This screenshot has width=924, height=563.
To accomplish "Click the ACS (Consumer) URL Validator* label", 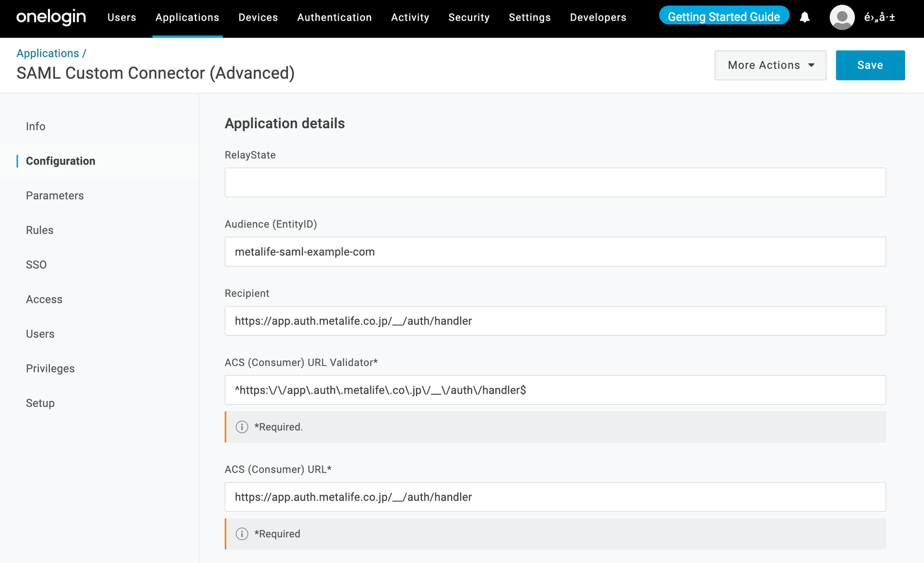I will pos(301,362).
